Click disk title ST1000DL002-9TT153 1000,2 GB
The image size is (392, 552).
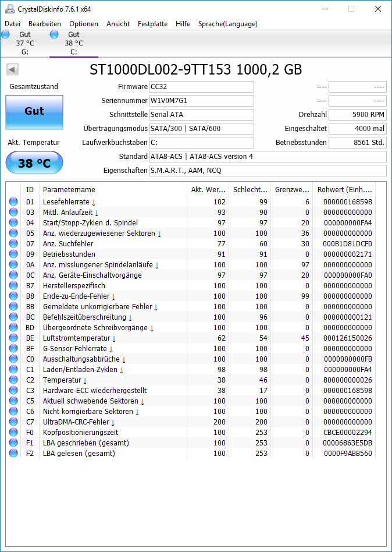196,70
